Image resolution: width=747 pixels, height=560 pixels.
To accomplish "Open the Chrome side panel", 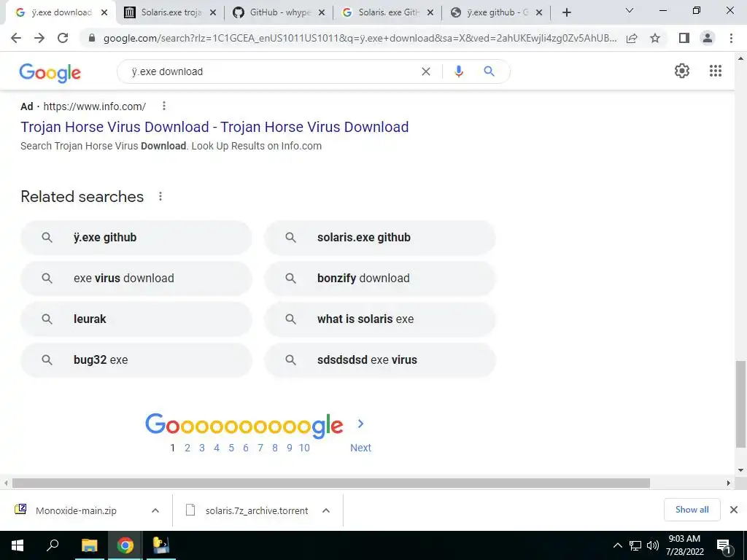I will coord(684,38).
